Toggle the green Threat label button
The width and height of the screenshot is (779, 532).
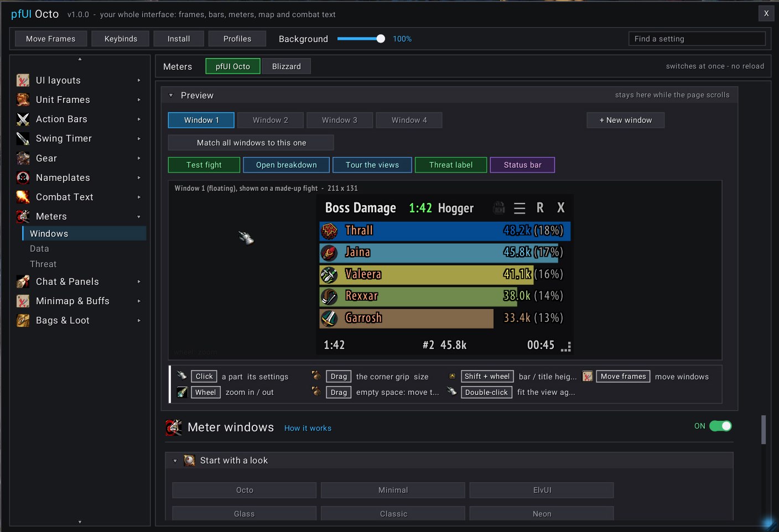[451, 165]
